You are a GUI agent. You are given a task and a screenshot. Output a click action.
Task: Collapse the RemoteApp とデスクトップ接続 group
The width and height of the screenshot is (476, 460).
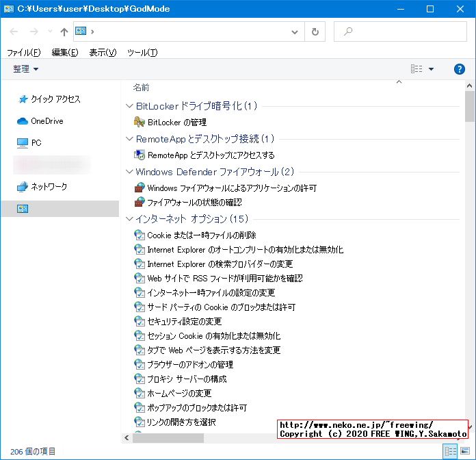(x=129, y=139)
